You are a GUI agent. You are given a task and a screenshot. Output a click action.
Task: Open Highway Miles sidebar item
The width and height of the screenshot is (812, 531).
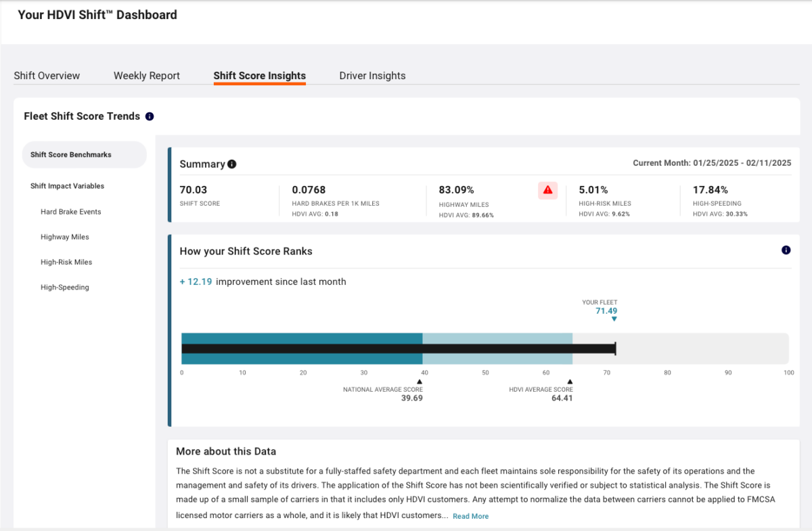(x=64, y=237)
